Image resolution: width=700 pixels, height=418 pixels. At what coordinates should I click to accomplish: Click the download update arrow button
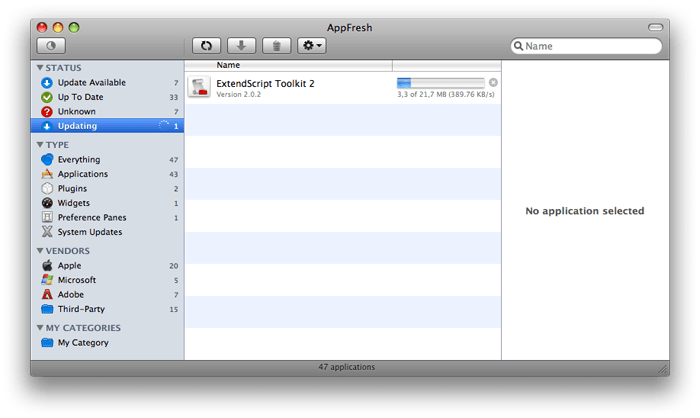(x=241, y=46)
